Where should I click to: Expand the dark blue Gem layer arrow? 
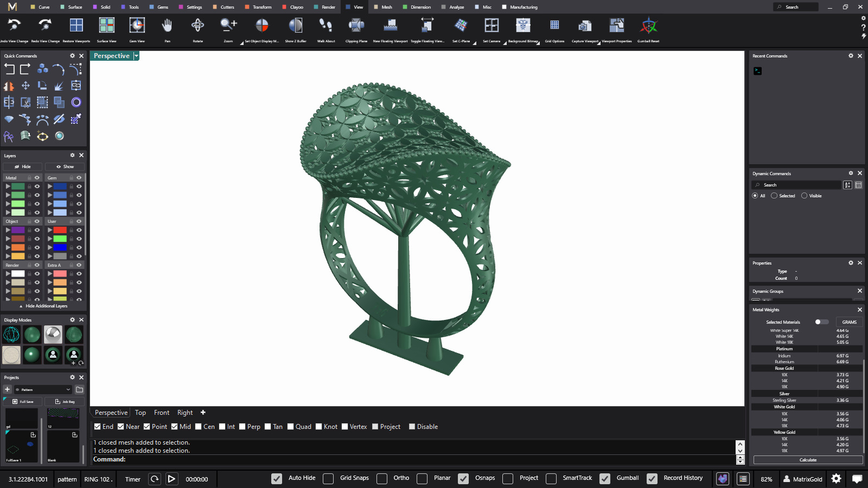49,187
